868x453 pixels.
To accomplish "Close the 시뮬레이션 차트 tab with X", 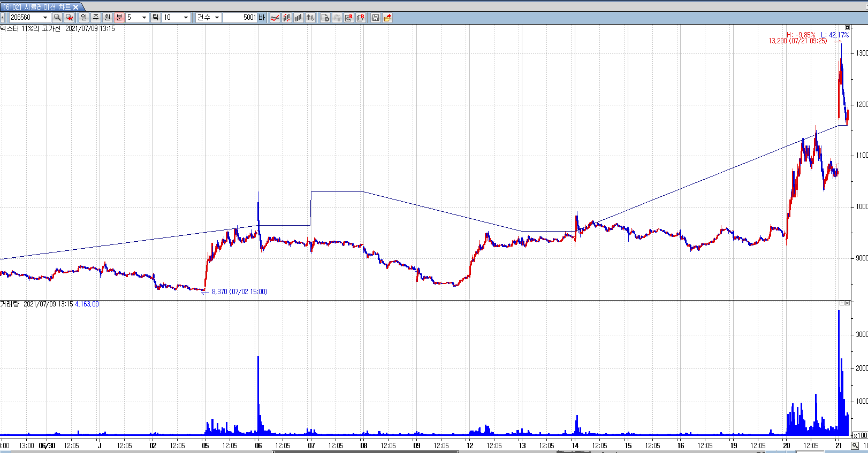I will click(x=76, y=7).
